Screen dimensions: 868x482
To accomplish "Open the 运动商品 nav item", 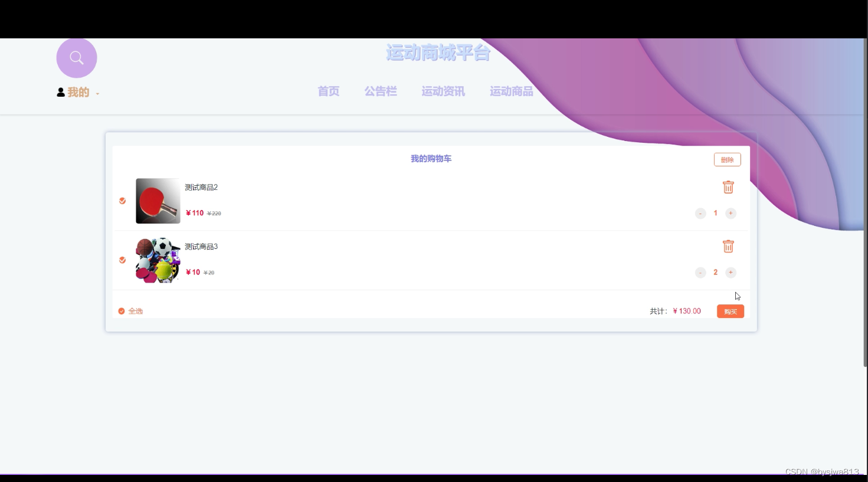I will pyautogui.click(x=512, y=91).
